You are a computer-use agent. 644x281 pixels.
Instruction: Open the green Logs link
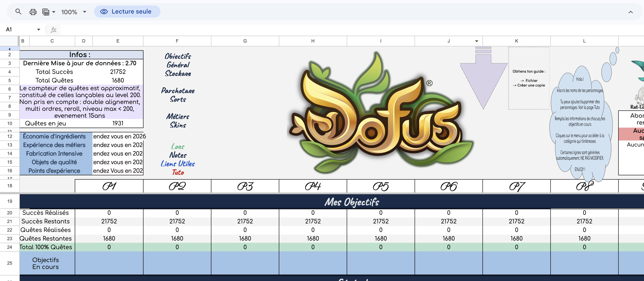point(178,147)
